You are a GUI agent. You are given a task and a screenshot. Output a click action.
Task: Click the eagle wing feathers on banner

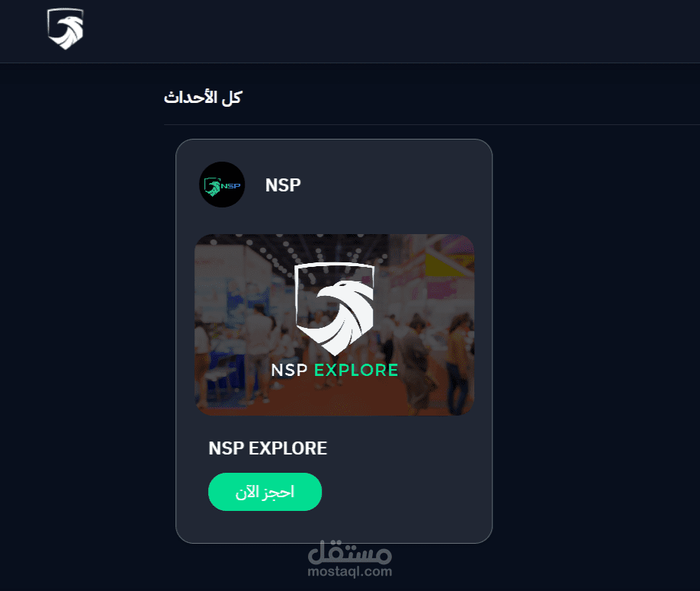[x=353, y=326]
